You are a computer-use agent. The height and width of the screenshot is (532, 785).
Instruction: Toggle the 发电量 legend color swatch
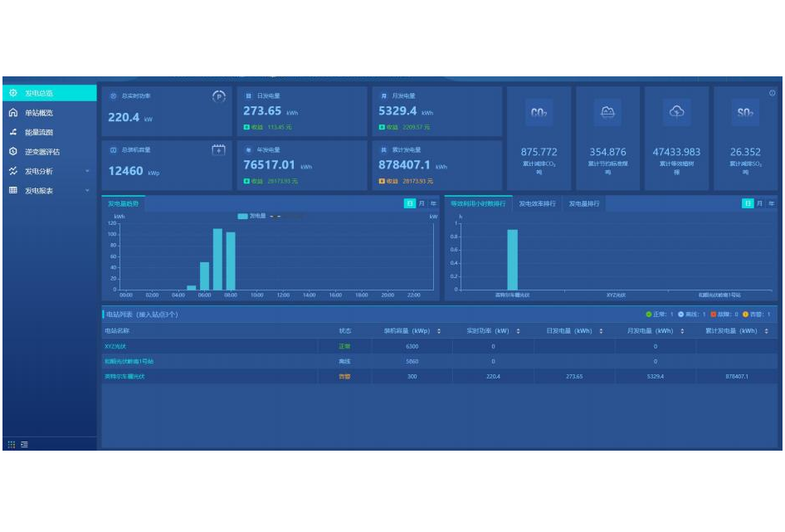pyautogui.click(x=242, y=216)
